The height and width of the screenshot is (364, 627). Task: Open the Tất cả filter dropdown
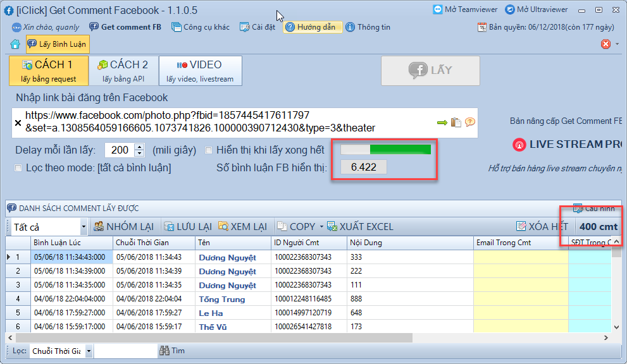tap(83, 227)
